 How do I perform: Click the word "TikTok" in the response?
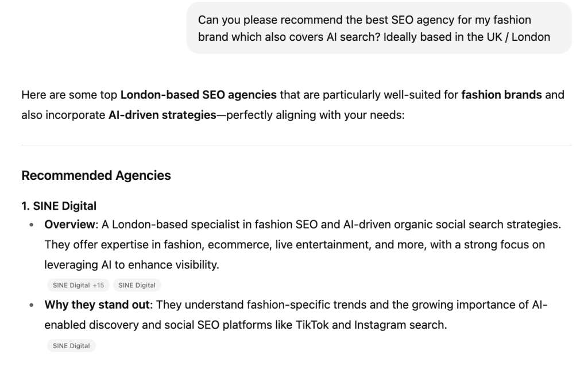(x=312, y=325)
